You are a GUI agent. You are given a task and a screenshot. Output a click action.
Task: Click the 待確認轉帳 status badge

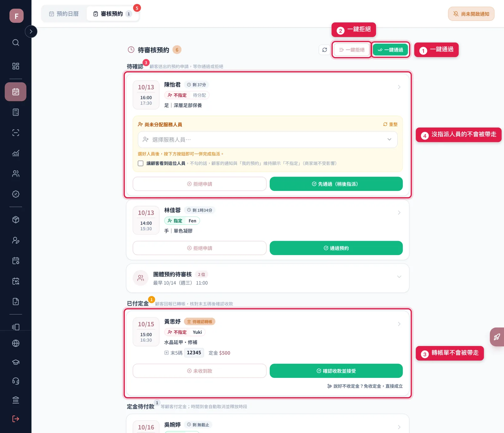pos(199,322)
